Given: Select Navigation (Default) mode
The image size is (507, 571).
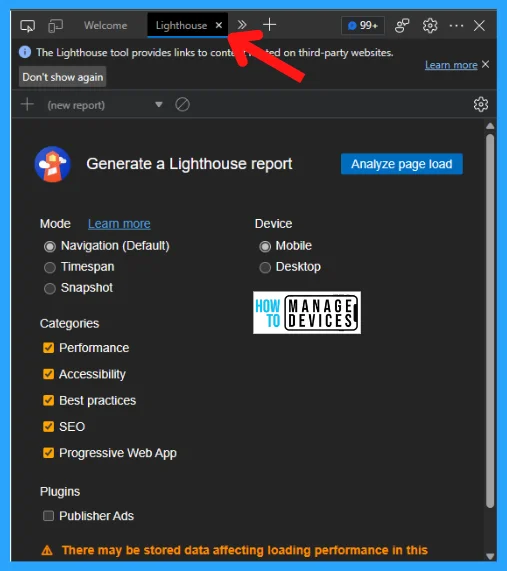Looking at the screenshot, I should [50, 247].
